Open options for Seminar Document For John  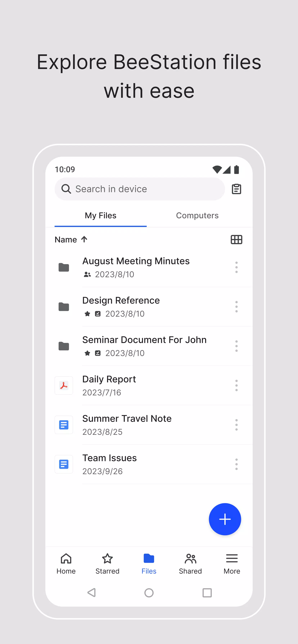click(236, 346)
